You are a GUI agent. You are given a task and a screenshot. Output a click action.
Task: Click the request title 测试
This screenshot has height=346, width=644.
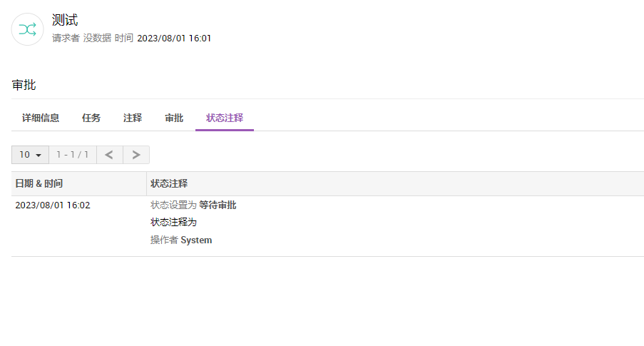click(x=65, y=20)
